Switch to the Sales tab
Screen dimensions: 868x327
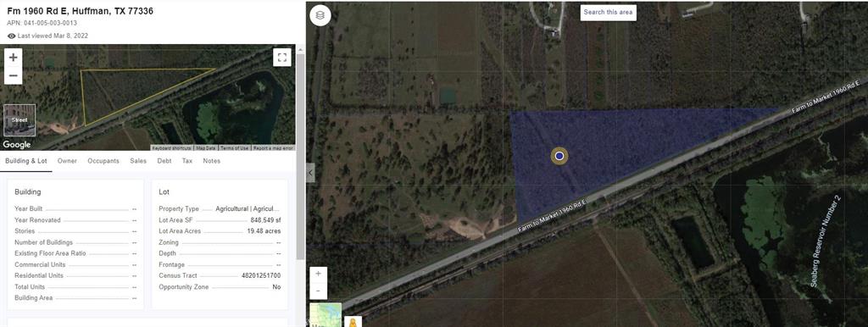coord(138,161)
